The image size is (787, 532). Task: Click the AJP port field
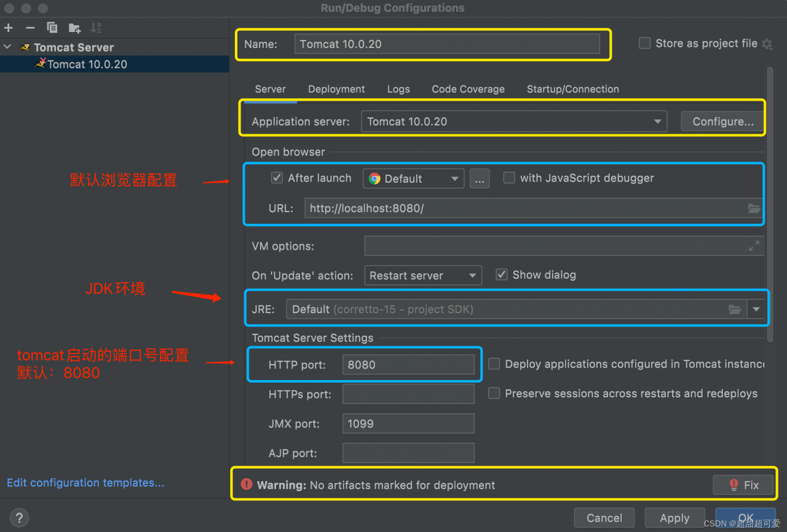[408, 453]
